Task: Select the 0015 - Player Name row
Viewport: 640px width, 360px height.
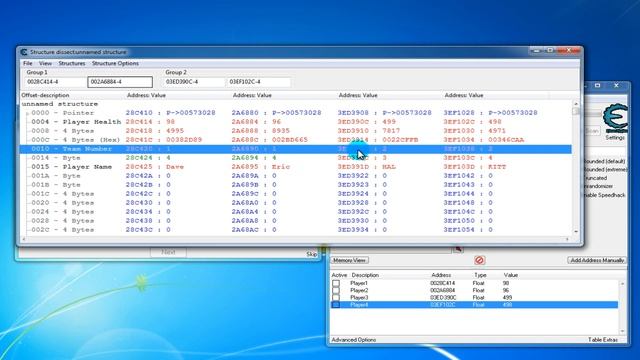Action: 296,167
